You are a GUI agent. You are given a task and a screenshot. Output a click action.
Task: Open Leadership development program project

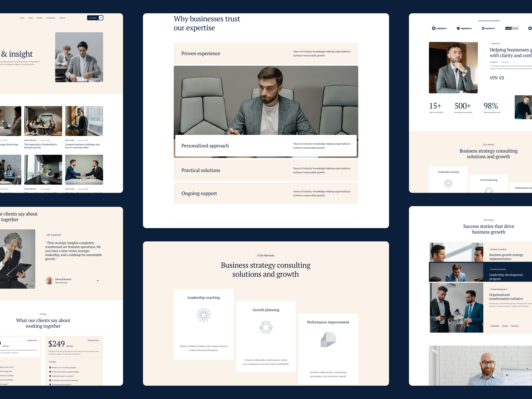click(506, 277)
